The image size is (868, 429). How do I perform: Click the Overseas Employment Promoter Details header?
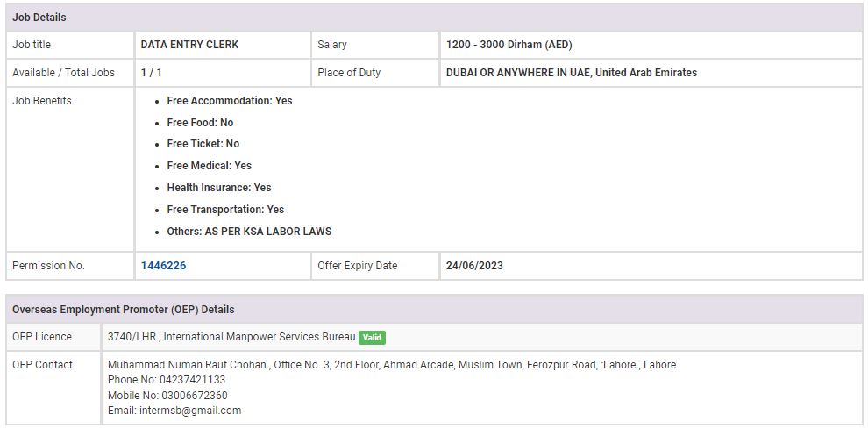(x=123, y=310)
